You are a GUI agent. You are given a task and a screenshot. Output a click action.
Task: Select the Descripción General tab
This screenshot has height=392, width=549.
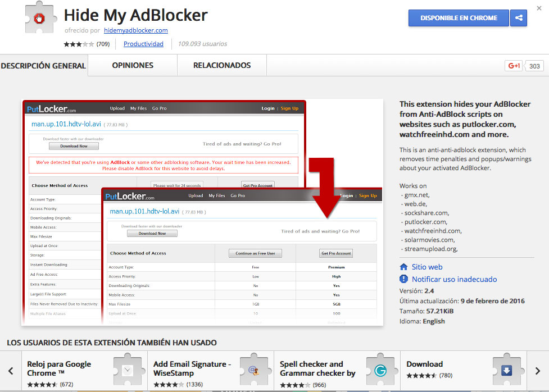click(43, 66)
